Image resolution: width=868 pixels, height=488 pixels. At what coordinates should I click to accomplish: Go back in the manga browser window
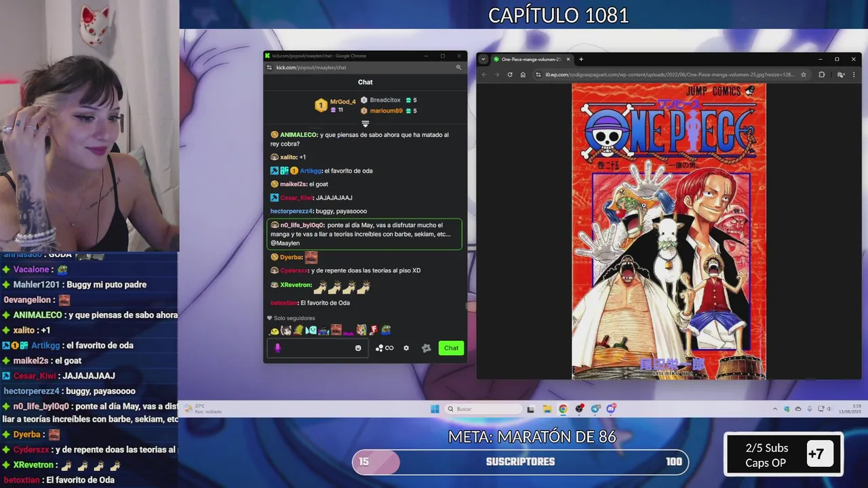point(484,75)
